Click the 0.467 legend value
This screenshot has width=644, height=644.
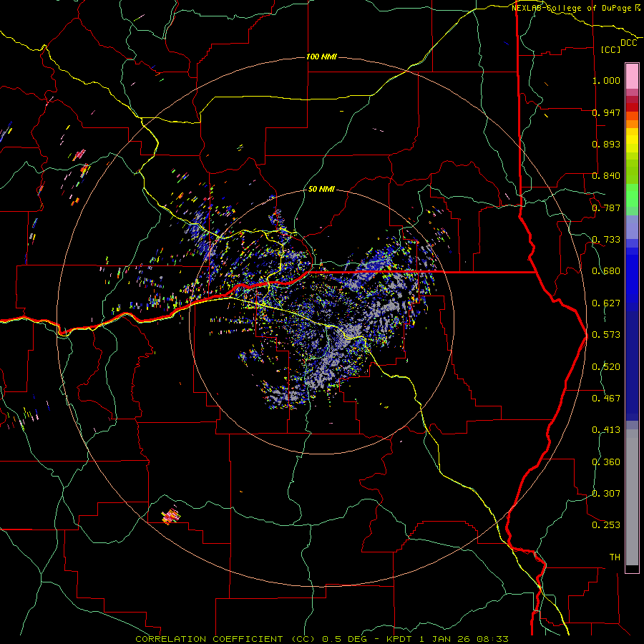[x=606, y=399]
